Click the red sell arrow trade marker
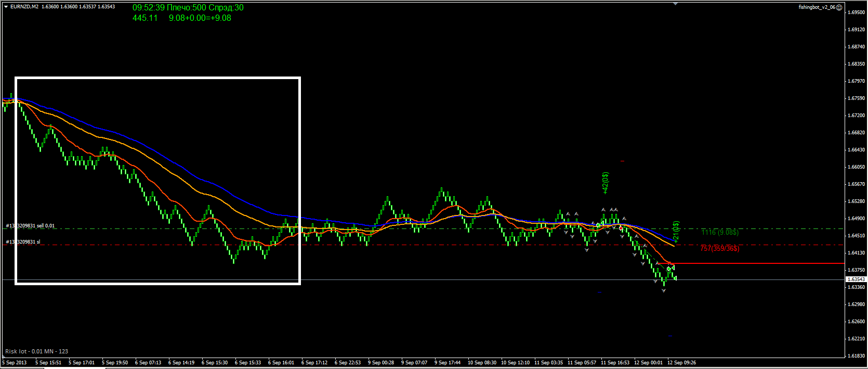 [x=621, y=228]
